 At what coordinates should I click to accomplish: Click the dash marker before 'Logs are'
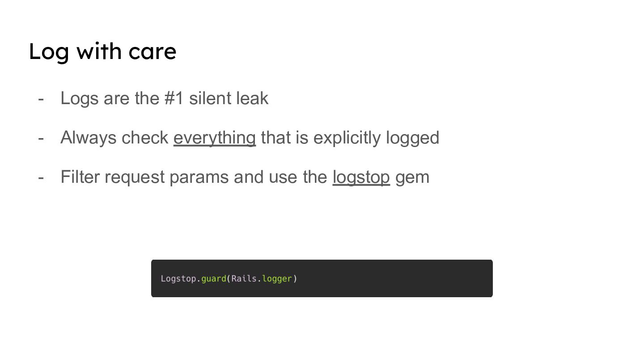click(41, 98)
